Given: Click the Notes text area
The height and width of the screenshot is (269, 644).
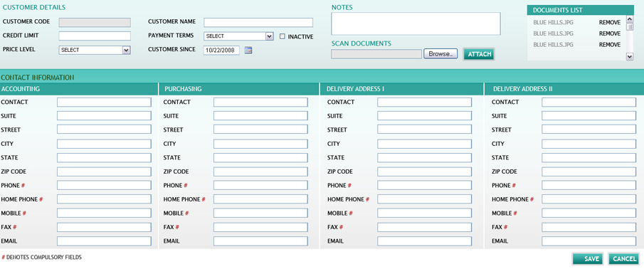Looking at the screenshot, I should click(x=416, y=23).
